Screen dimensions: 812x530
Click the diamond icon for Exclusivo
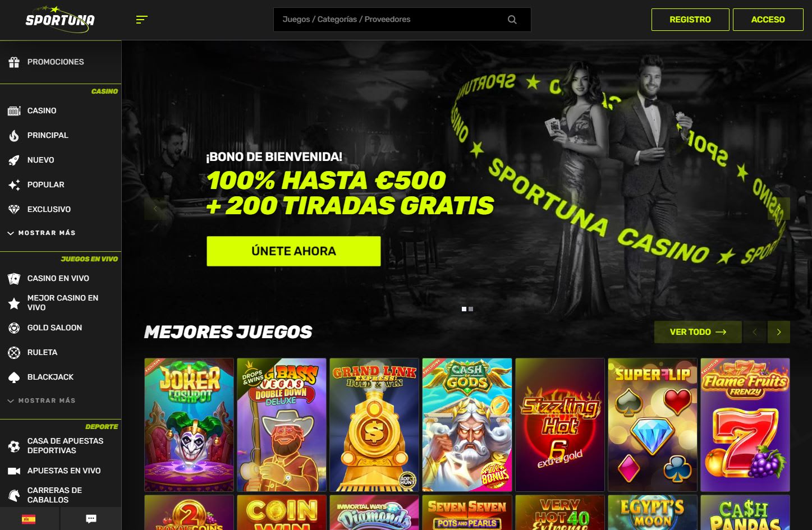pos(14,209)
